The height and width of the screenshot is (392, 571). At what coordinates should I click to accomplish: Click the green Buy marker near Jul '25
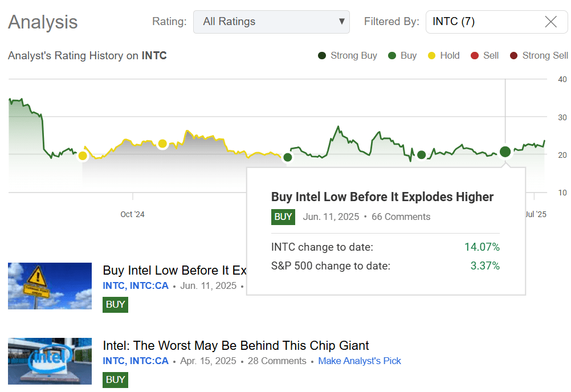click(x=505, y=152)
